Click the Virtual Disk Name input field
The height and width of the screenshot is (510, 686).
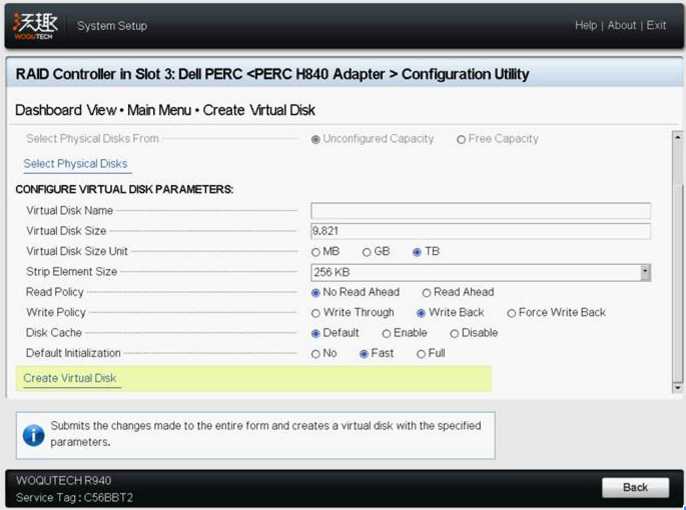[x=480, y=211]
